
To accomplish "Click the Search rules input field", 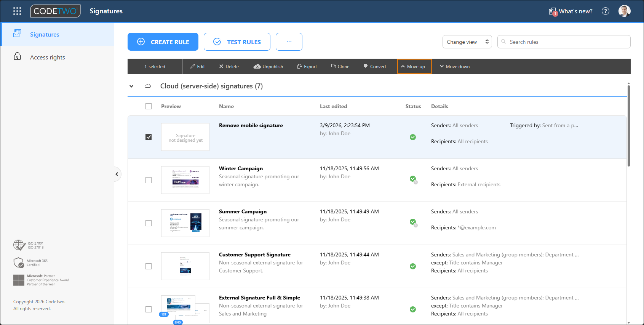I will (564, 42).
